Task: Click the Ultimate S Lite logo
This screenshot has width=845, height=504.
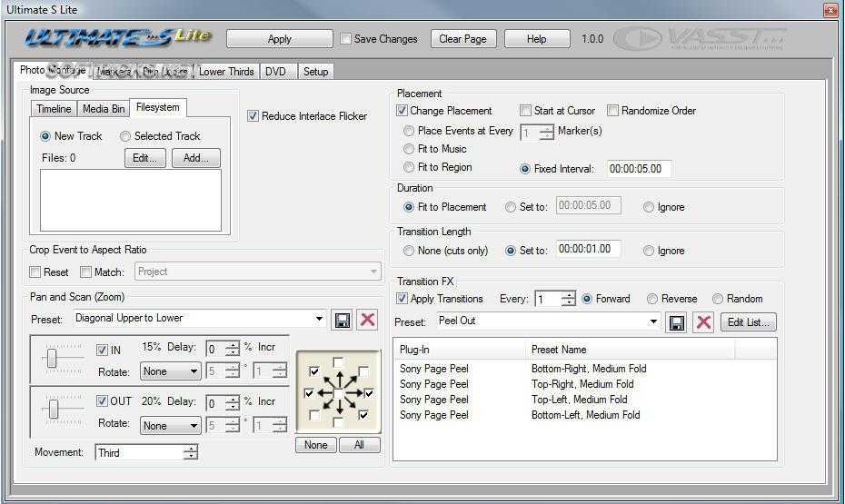Action: (x=118, y=38)
